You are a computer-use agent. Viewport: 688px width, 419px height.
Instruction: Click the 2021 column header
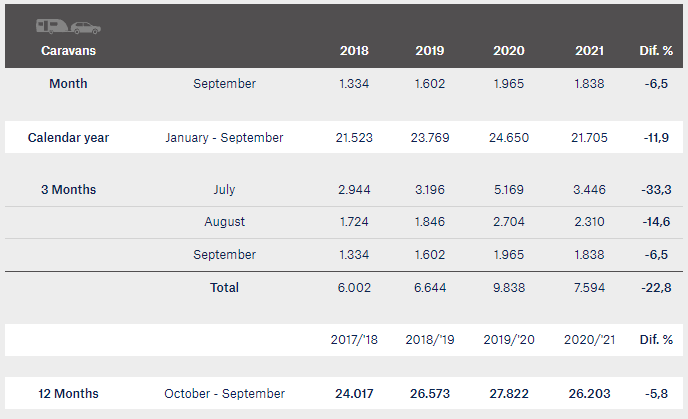click(589, 51)
